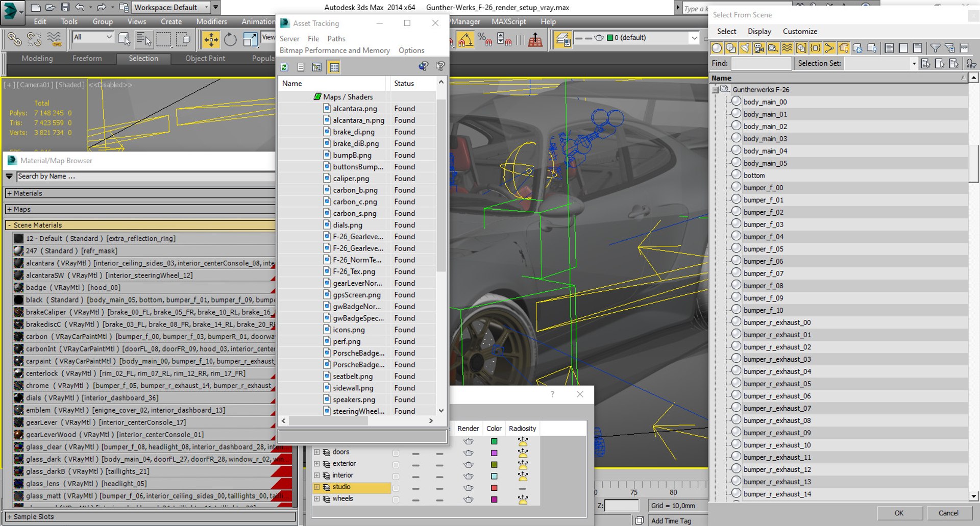Toggle the checkbox in the wheels layer row
The image size is (980, 526).
click(396, 500)
